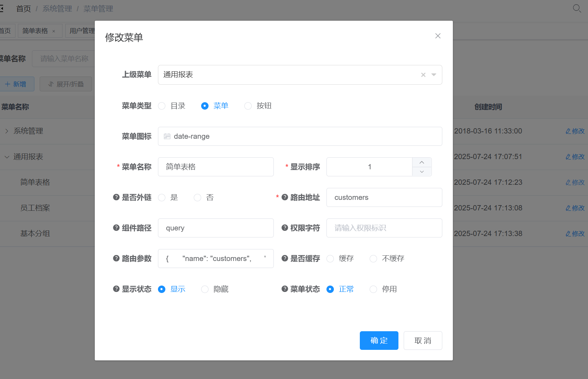Click the 权限字符 input field
Screen dimensions: 588x379
pyautogui.click(x=384, y=228)
